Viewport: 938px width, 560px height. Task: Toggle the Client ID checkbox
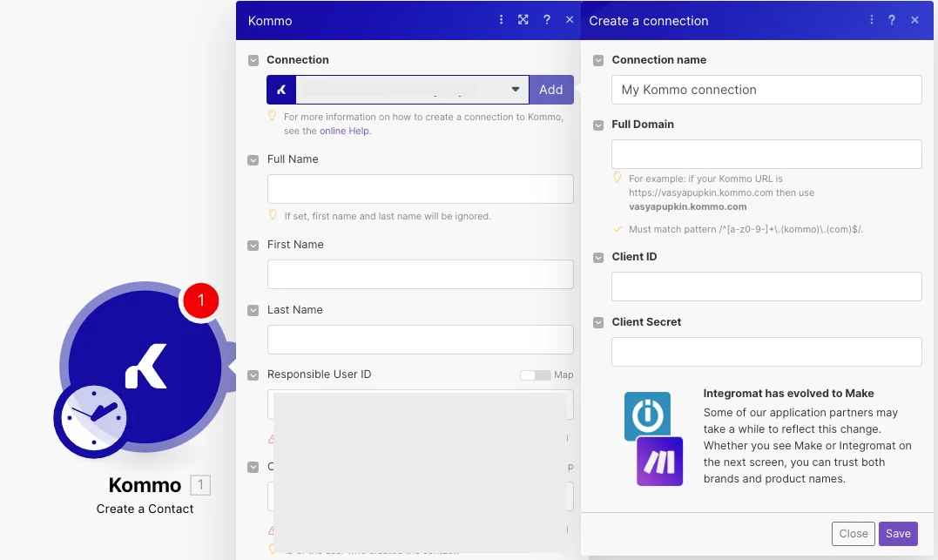(x=598, y=257)
